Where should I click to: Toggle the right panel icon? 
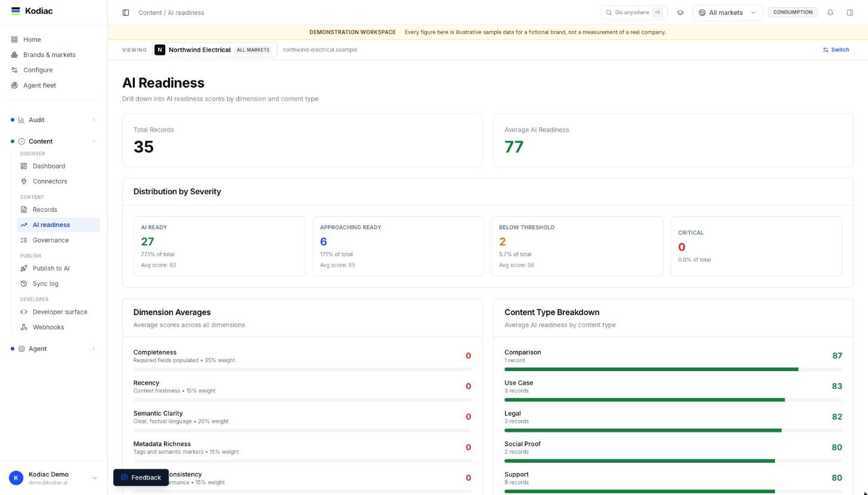tap(850, 13)
